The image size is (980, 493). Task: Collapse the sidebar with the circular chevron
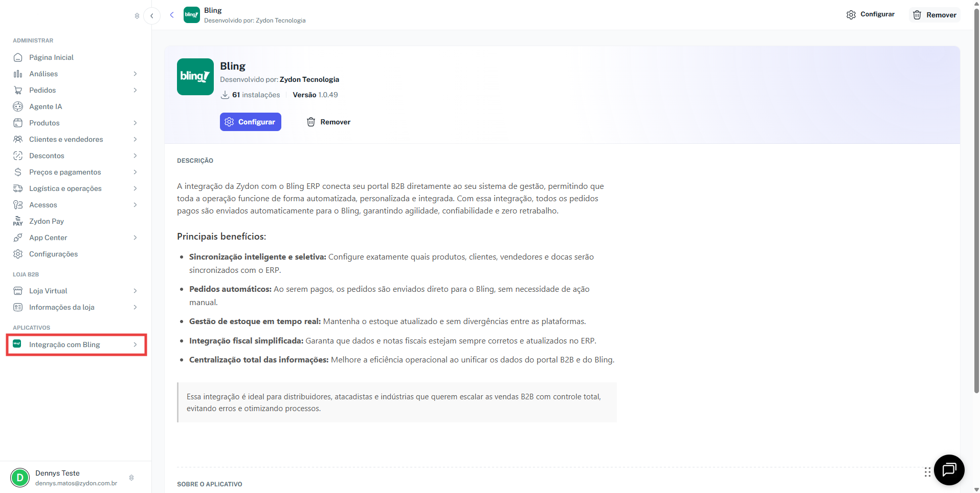point(152,16)
